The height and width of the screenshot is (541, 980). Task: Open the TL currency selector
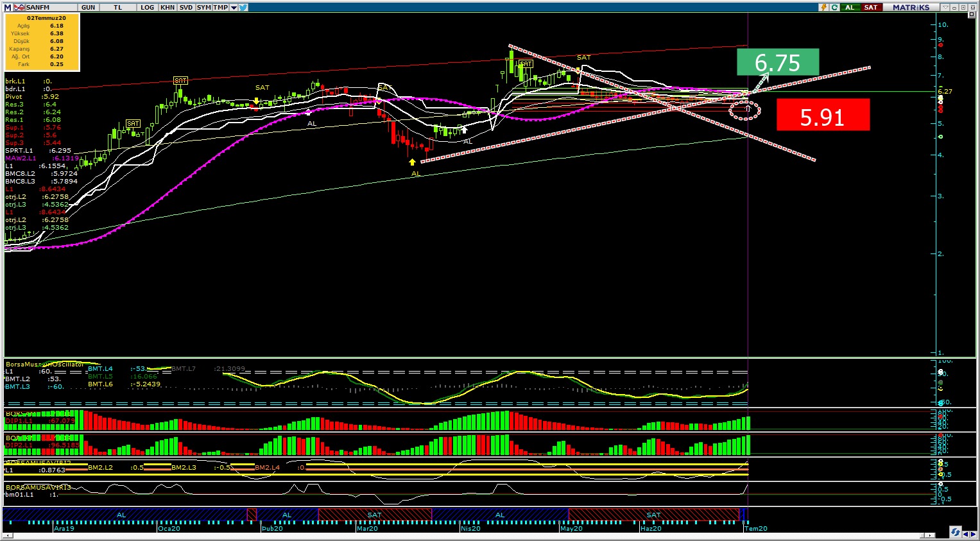[117, 7]
